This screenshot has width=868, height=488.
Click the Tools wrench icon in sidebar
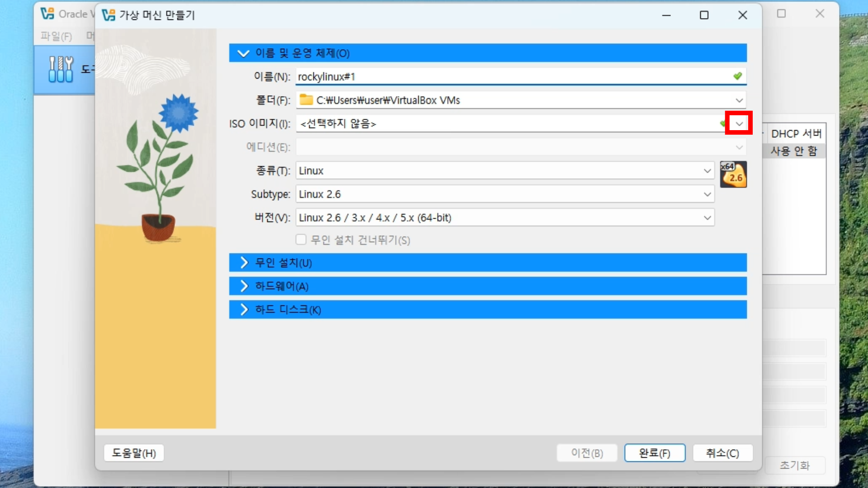point(61,69)
